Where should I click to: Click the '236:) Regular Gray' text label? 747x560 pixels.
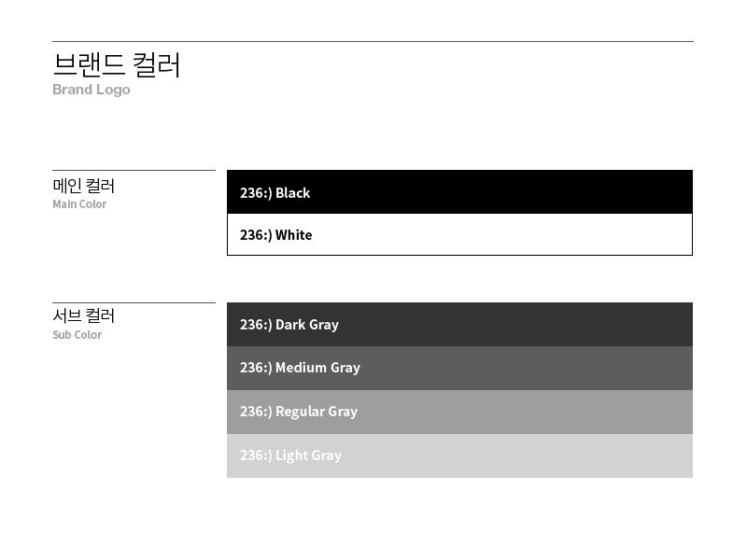(x=299, y=412)
